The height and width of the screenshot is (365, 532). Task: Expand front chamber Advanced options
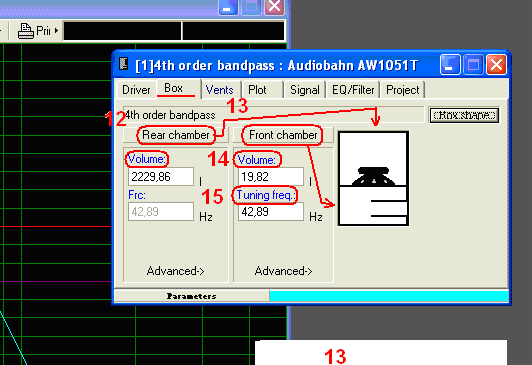click(x=283, y=271)
